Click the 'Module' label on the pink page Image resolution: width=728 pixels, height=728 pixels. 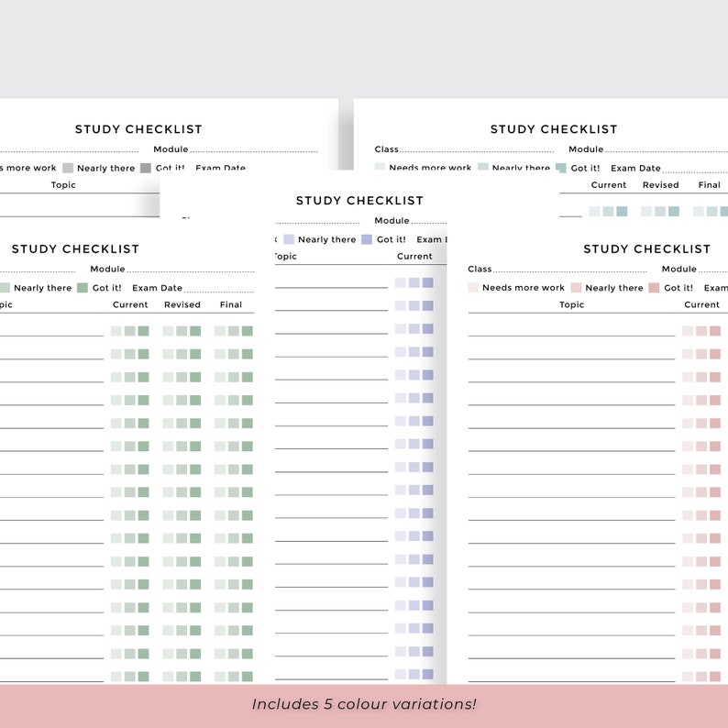(679, 269)
